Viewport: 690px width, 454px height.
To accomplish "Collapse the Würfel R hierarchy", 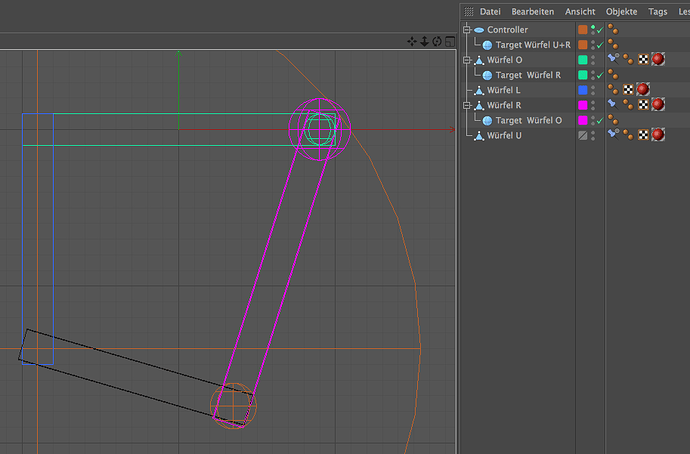I will 467,105.
